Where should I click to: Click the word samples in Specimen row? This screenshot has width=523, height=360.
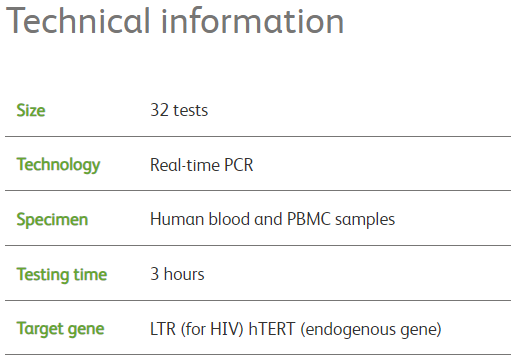point(365,221)
